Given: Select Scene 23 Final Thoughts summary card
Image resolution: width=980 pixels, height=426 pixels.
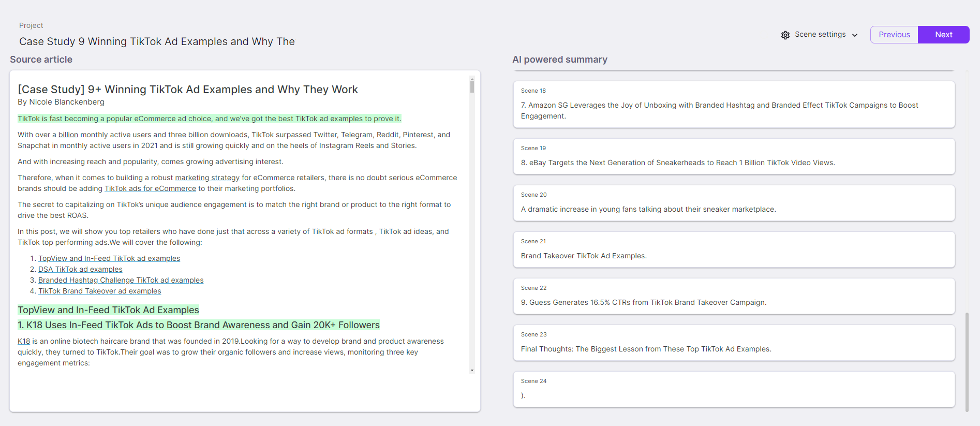Looking at the screenshot, I should [734, 343].
